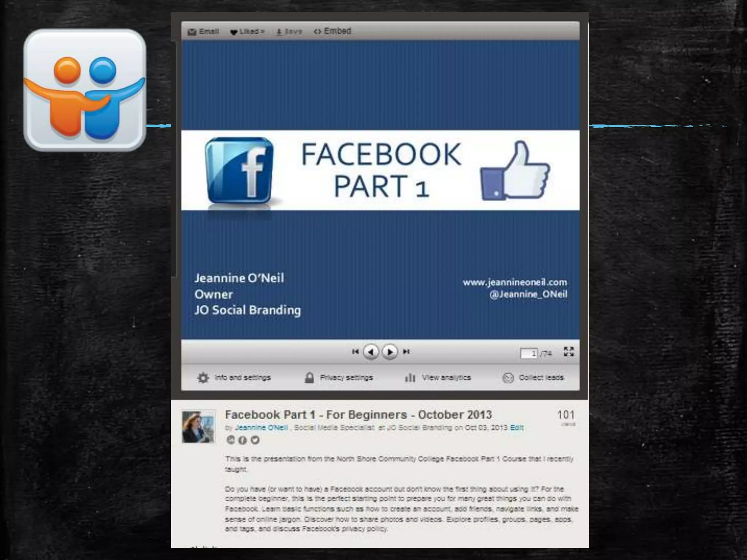Jump to the first slide
Screen dimensions: 747x560
click(x=355, y=352)
